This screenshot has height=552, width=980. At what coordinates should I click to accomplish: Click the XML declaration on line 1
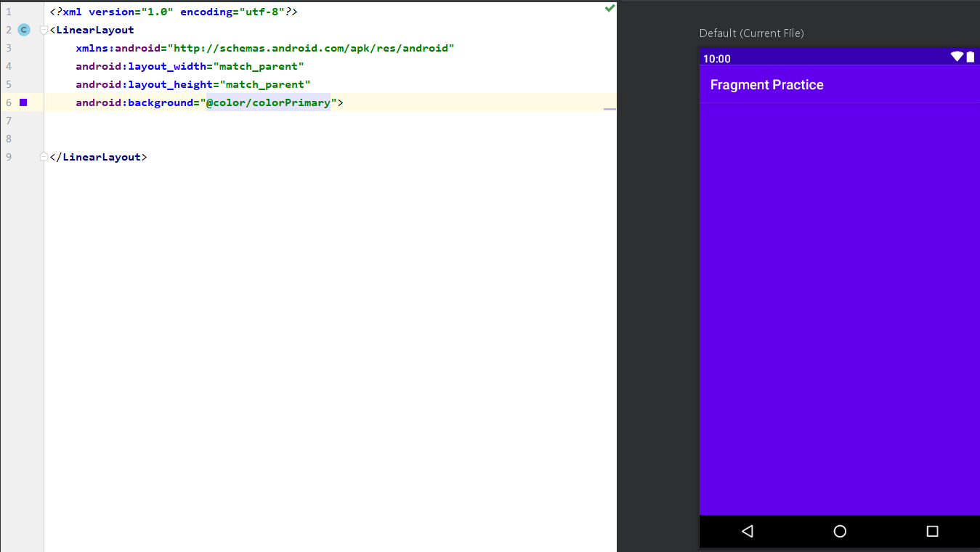pyautogui.click(x=174, y=12)
